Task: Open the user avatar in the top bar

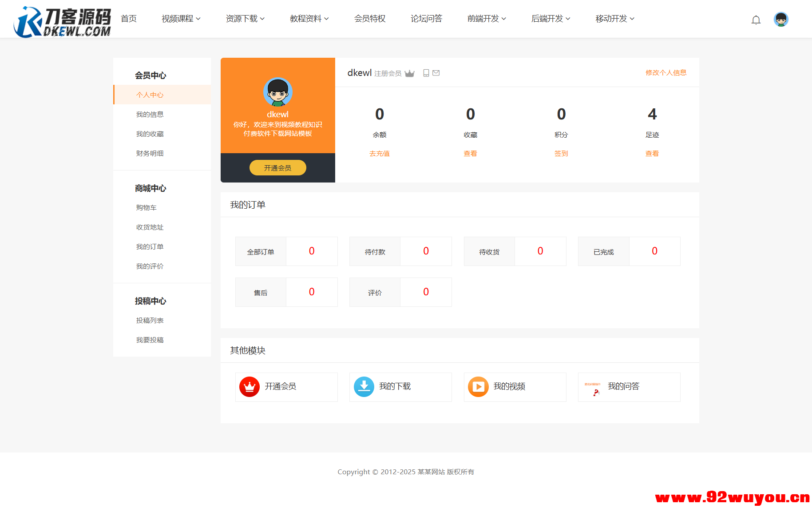Action: [780, 19]
